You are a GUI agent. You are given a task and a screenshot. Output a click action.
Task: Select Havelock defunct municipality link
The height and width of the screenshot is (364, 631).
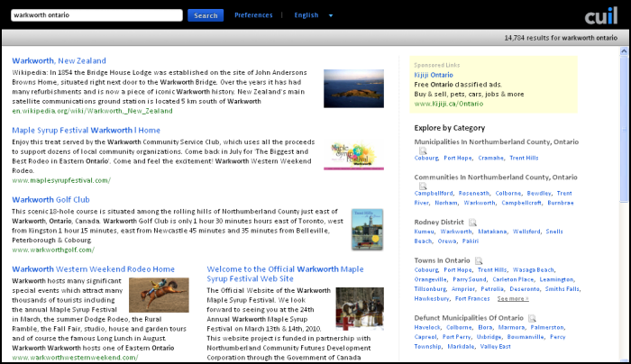coord(427,327)
